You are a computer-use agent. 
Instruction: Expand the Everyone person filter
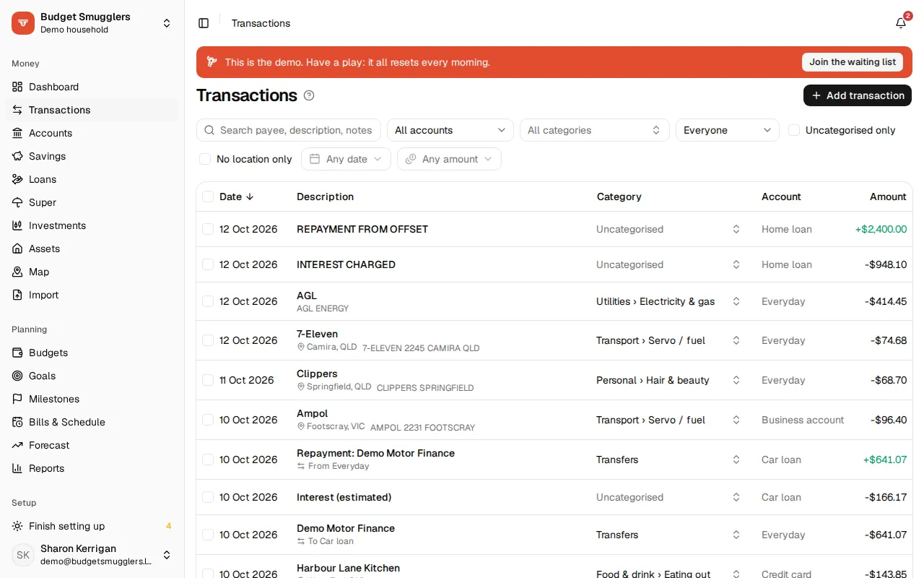pos(727,130)
